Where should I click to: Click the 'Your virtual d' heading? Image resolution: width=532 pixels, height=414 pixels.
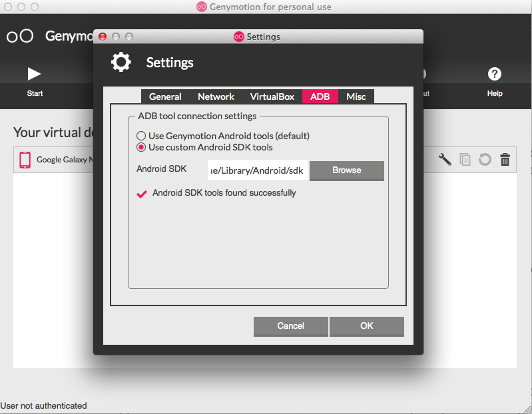53,132
